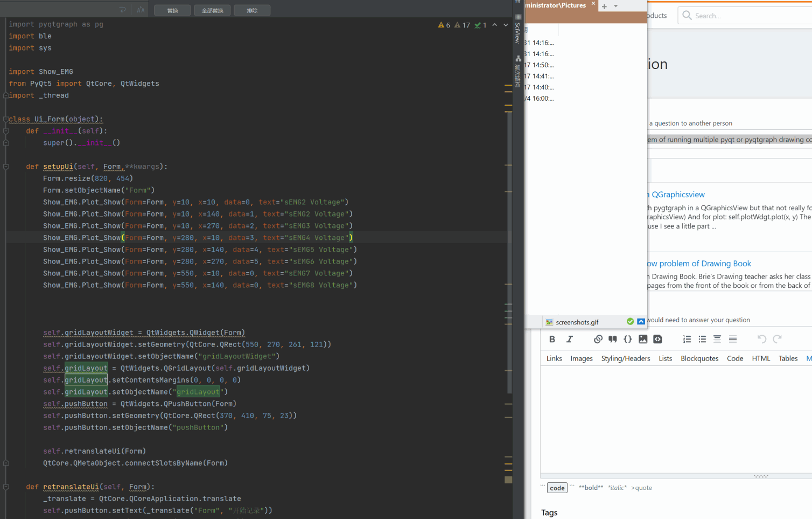Collapse the import block fold marker

(6, 95)
